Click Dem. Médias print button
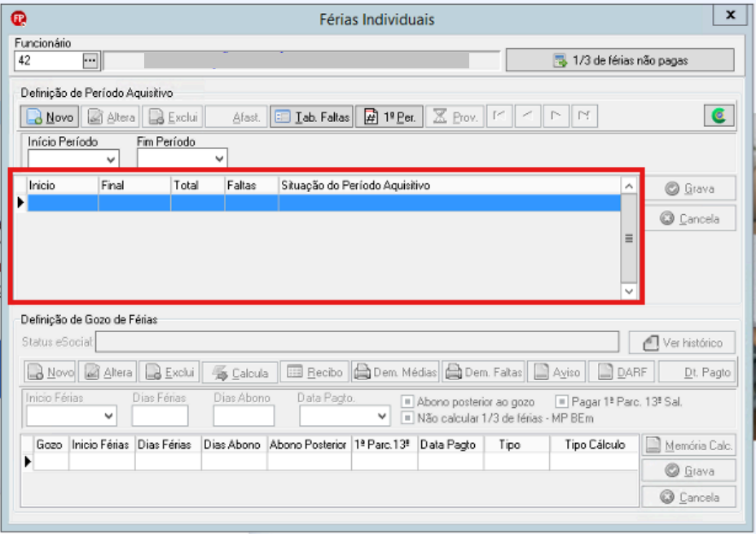756x534 pixels. (395, 372)
